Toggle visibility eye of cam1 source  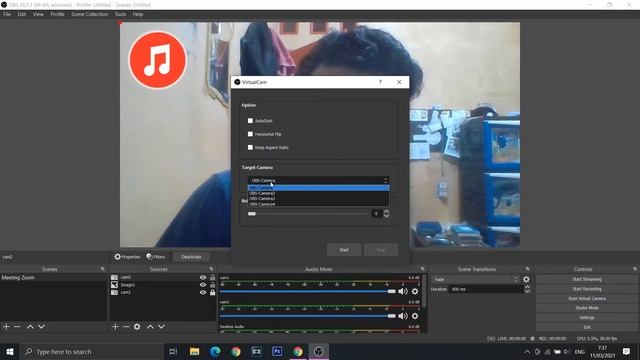(x=203, y=292)
